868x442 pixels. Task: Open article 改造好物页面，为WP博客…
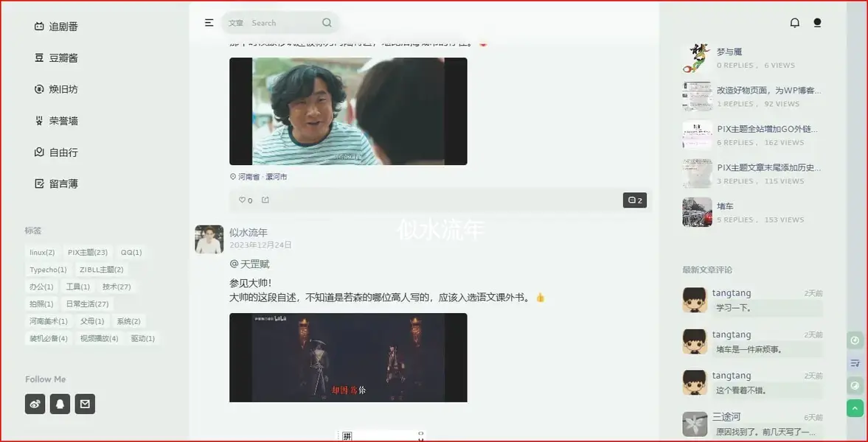point(769,90)
